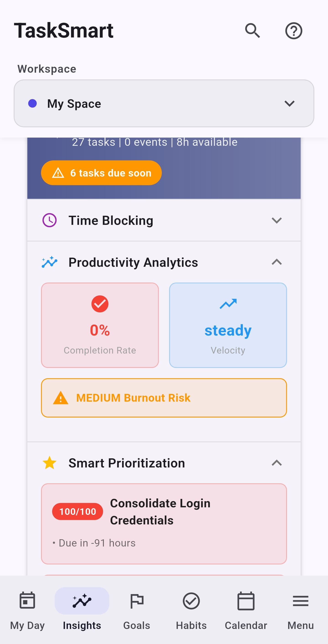
Task: Open the help icon
Action: (x=294, y=31)
